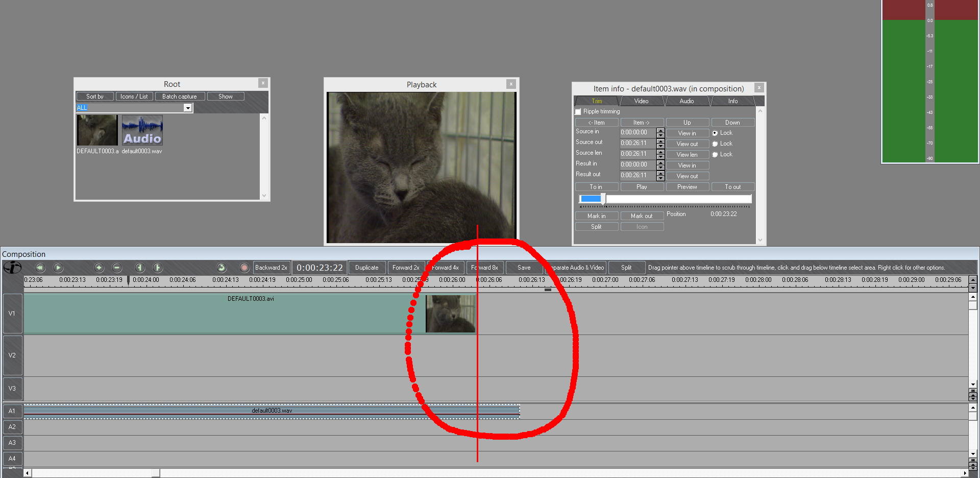Decrease Source out with its down arrow
Image resolution: width=980 pixels, height=478 pixels.
click(x=660, y=146)
